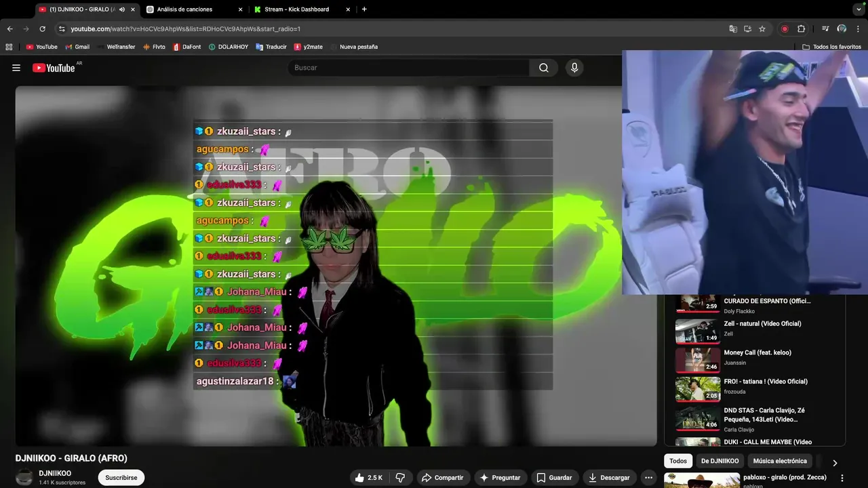Viewport: 868px width, 488px height.
Task: Open Todos los favoritos folder
Action: tap(832, 47)
